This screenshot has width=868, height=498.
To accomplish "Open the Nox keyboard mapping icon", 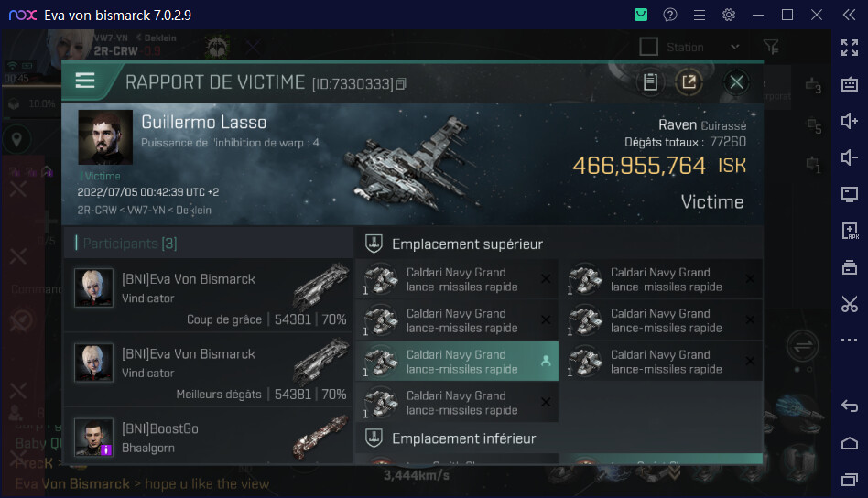I will point(849,84).
